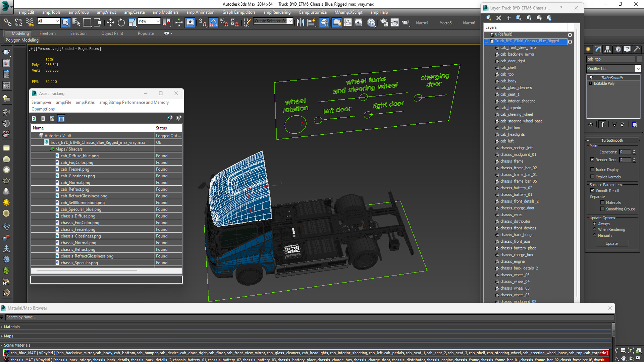This screenshot has height=362, width=644.
Task: Click the TurboSmooth Update button
Action: [611, 243]
